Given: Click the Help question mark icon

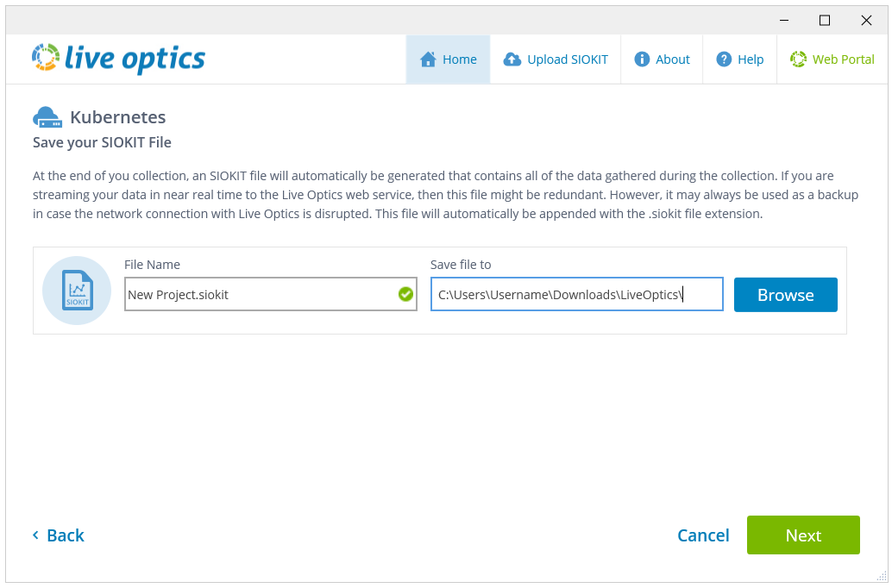Looking at the screenshot, I should tap(724, 59).
